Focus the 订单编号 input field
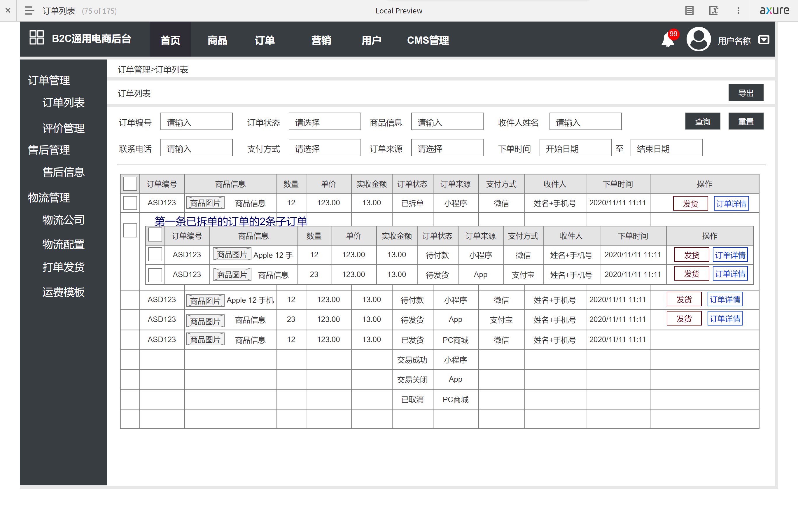 click(x=197, y=121)
